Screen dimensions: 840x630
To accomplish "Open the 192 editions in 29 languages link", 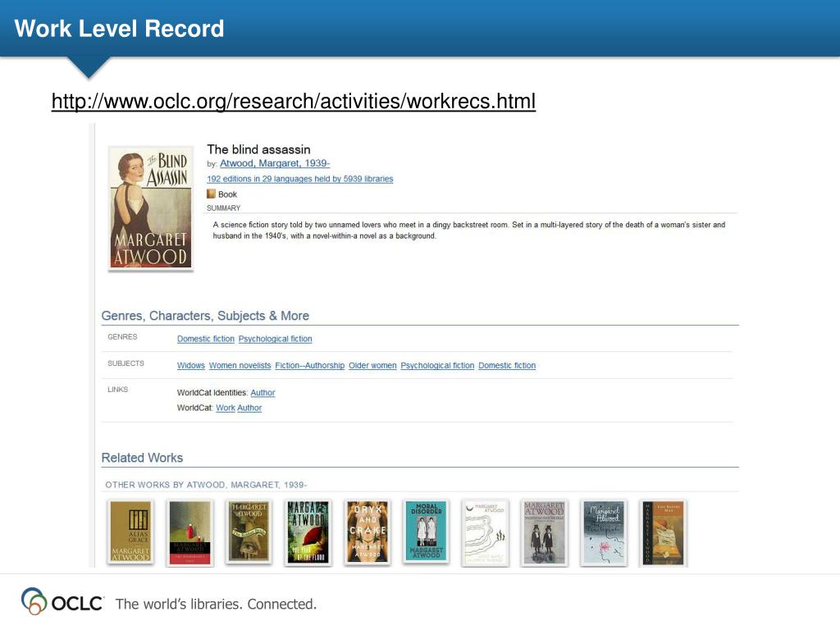I will [300, 179].
